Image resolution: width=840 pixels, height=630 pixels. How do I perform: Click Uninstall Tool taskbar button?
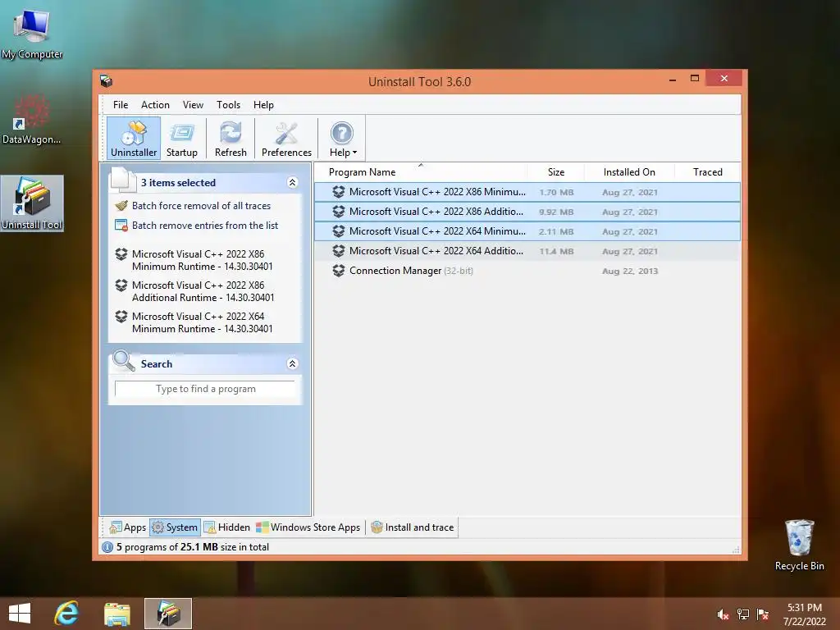click(x=168, y=614)
